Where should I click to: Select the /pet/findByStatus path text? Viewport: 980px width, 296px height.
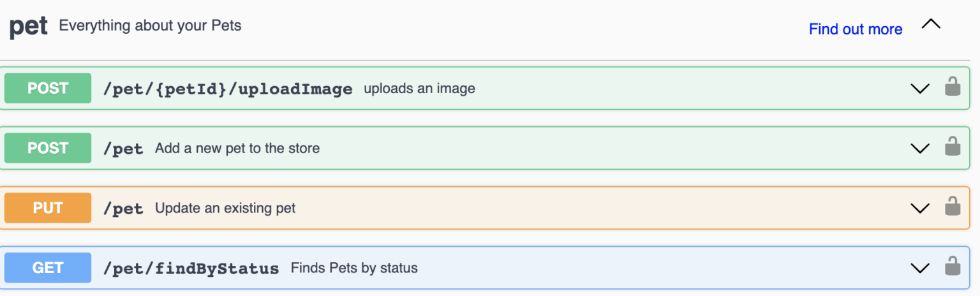pyautogui.click(x=191, y=269)
